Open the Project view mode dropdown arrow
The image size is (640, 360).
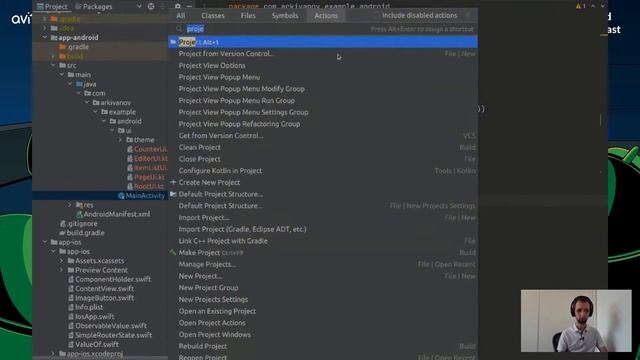click(x=139, y=7)
